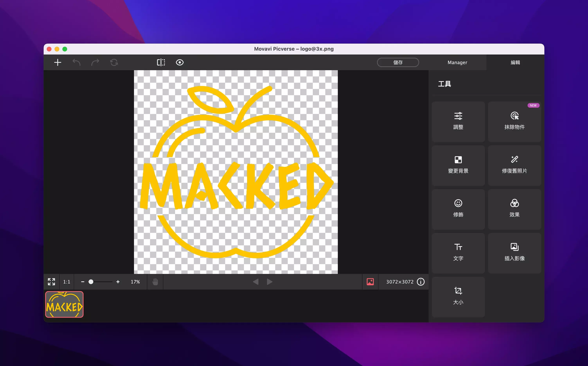588x366 pixels.
Task: Select the MACKED logo thumbnail in filmstrip
Action: pyautogui.click(x=64, y=304)
